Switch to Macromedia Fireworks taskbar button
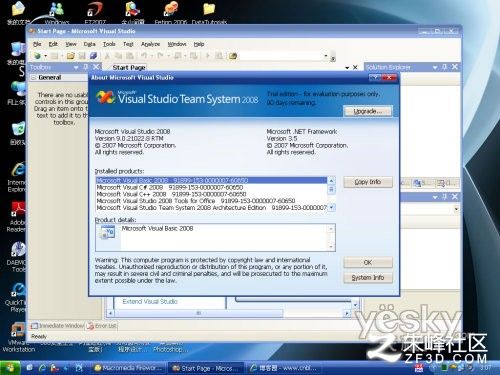Viewport: 500px width, 375px height. [128, 368]
